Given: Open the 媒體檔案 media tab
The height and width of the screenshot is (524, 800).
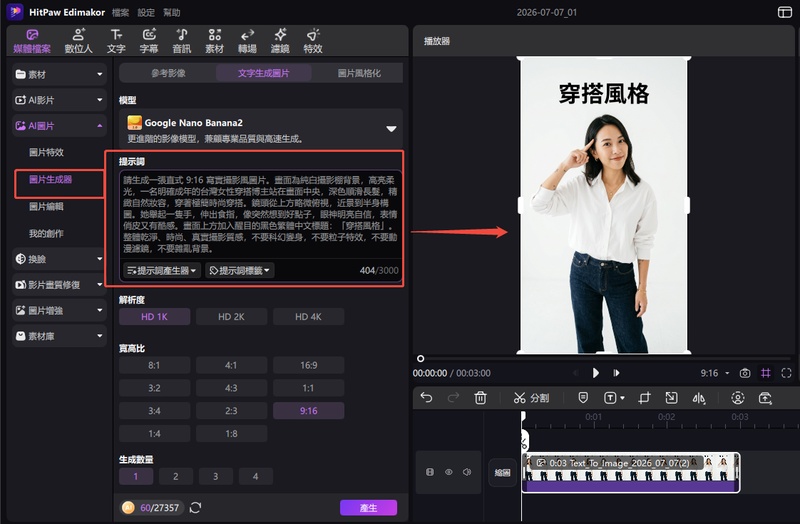Looking at the screenshot, I should tap(32, 41).
